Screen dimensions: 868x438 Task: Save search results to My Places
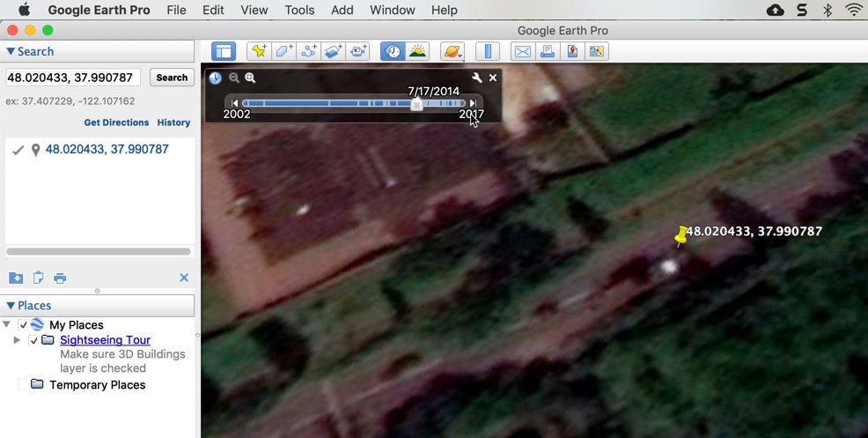click(16, 278)
